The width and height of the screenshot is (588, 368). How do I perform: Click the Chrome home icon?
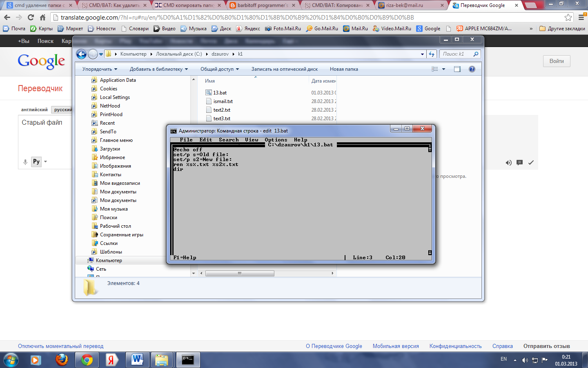42,18
